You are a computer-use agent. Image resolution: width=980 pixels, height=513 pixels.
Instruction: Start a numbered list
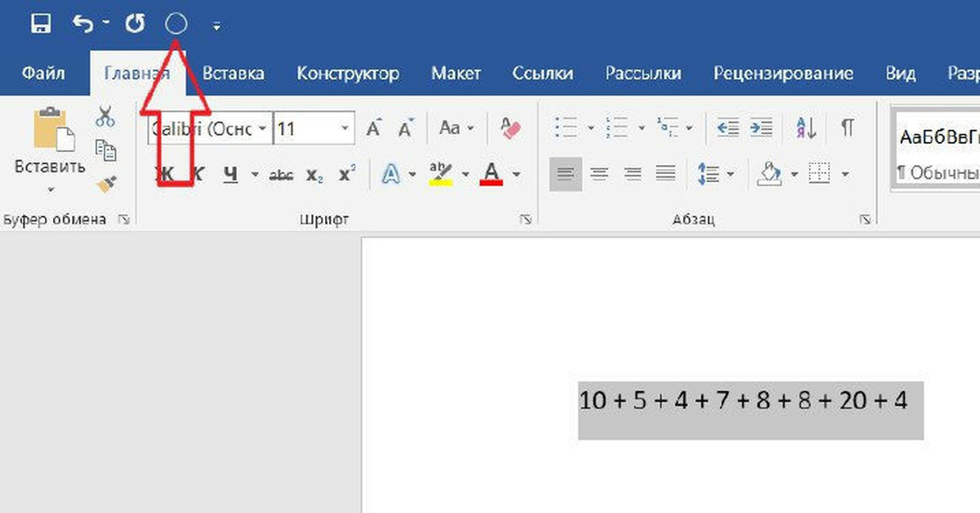(619, 127)
